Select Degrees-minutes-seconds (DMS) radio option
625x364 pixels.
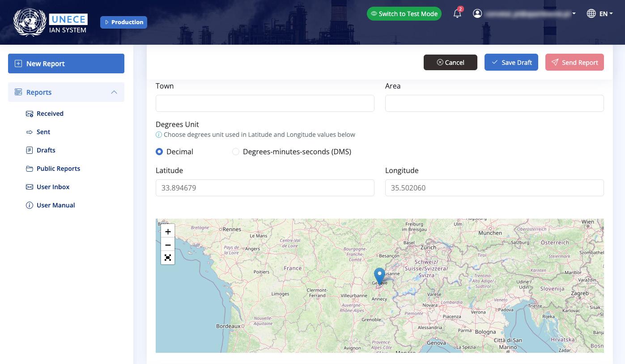click(236, 152)
